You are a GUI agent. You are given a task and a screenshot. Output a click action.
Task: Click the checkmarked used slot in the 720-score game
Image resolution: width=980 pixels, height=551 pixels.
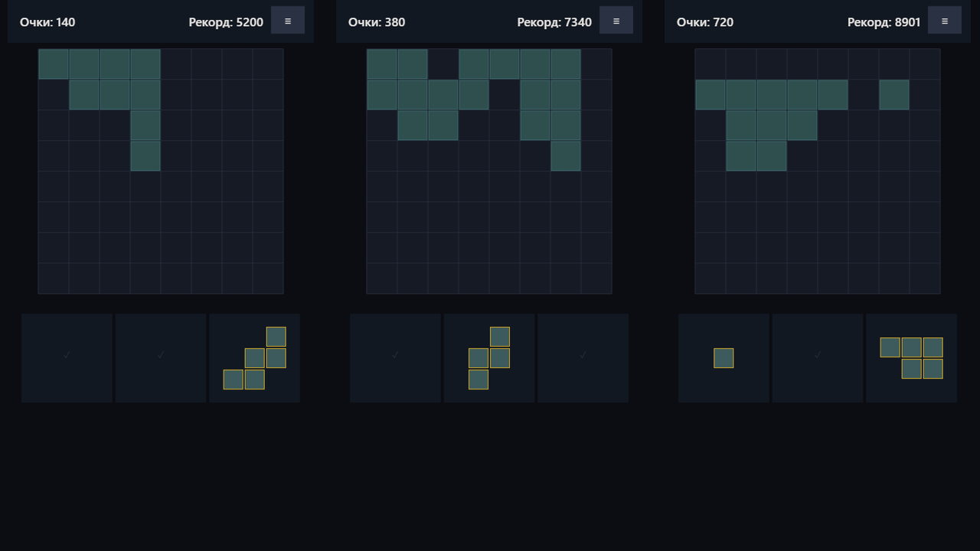[818, 358]
